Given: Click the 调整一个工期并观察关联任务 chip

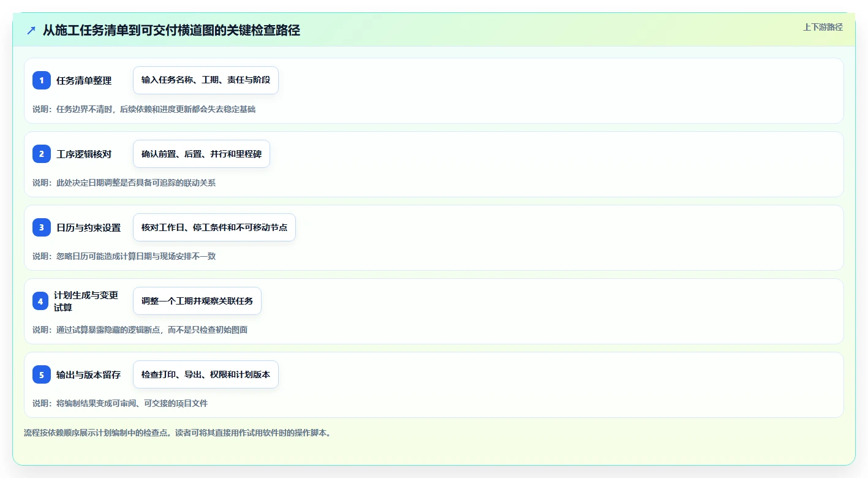Looking at the screenshot, I should 197,301.
